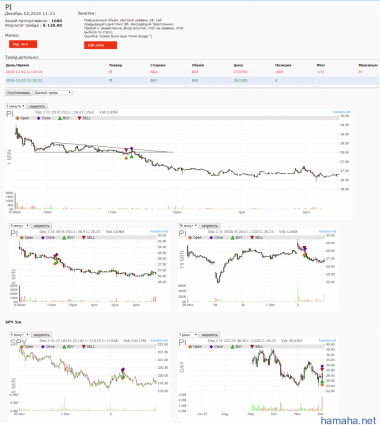Click BUY legend icon in 15-minute PI chart
The image size is (380, 425).
[x=233, y=238]
